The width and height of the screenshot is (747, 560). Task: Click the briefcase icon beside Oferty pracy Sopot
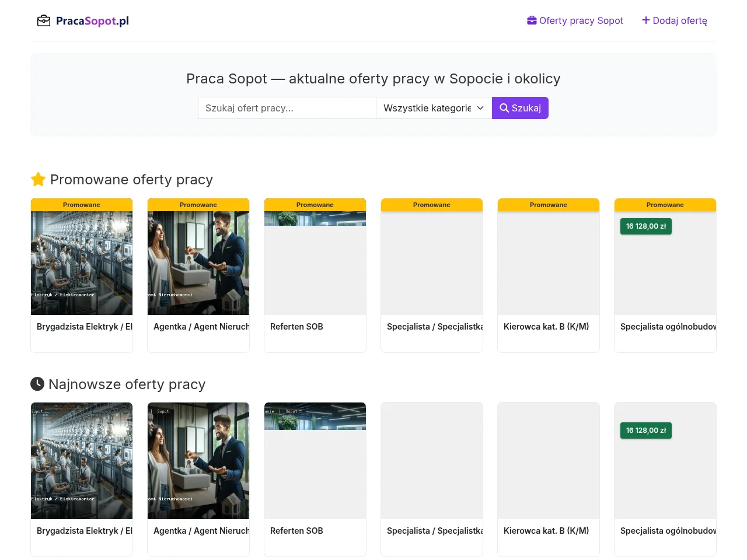532,20
